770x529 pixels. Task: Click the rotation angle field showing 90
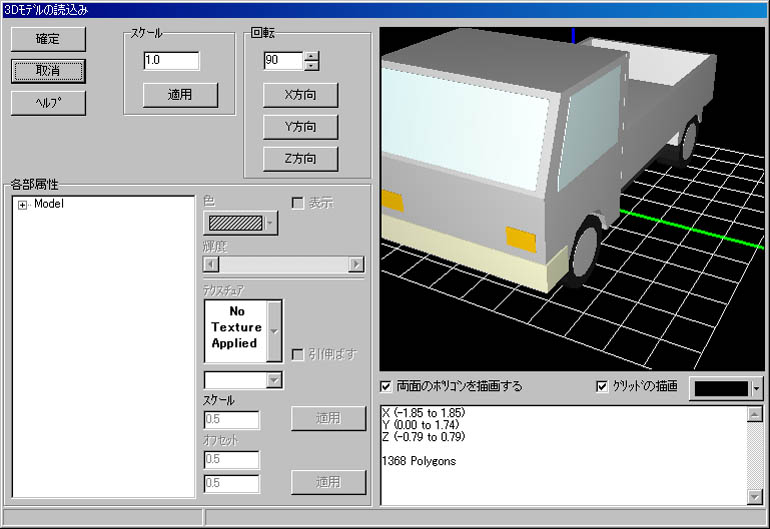click(283, 60)
